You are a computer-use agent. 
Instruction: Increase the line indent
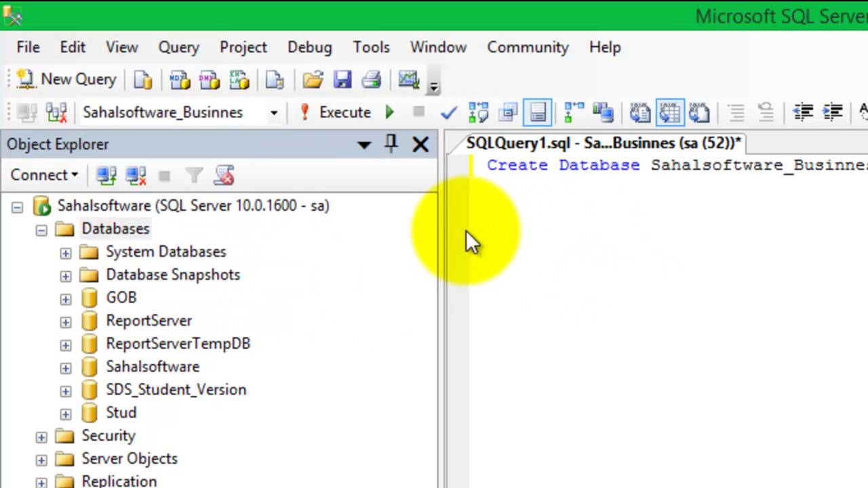[x=833, y=112]
